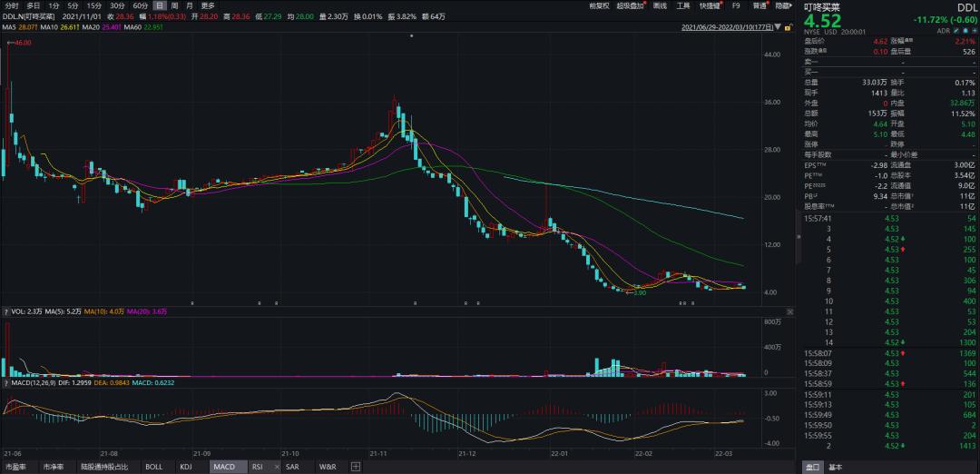Click the 陆股通持股占比 tab
Image resolution: width=980 pixels, height=474 pixels.
[103, 467]
